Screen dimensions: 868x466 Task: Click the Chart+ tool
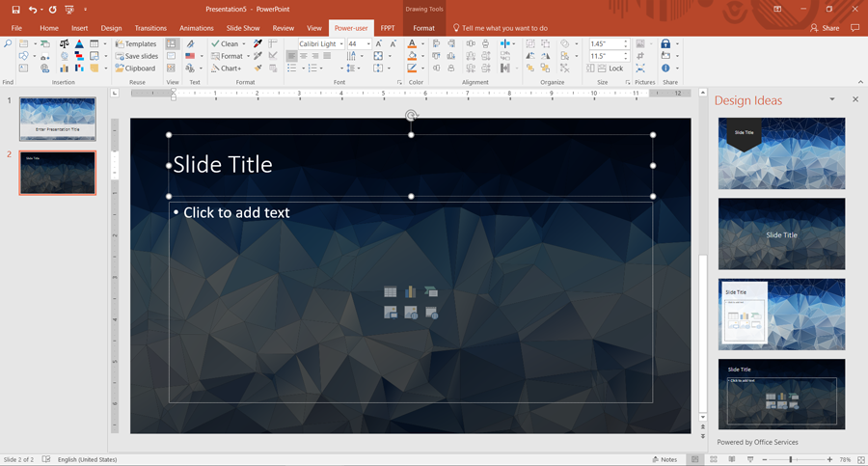227,69
